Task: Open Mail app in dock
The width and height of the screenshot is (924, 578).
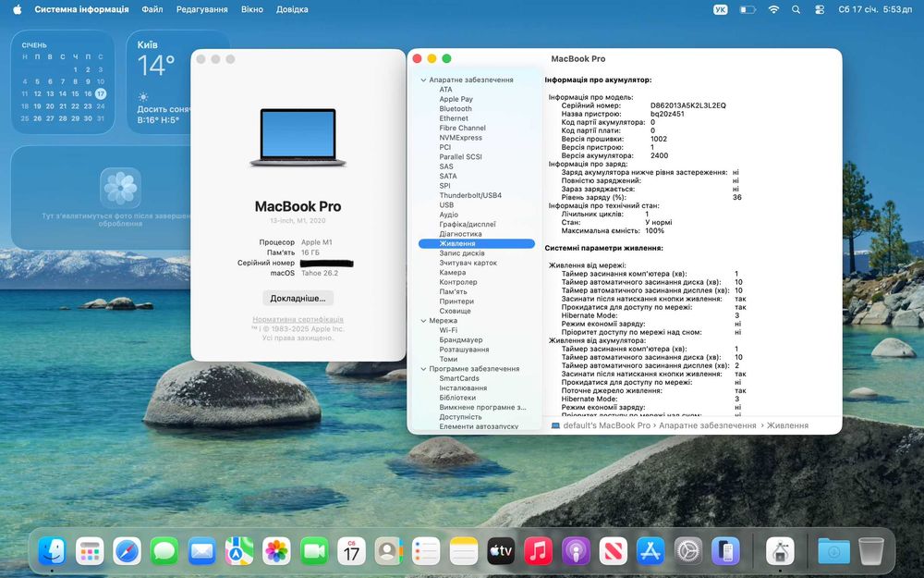Action: (x=201, y=551)
